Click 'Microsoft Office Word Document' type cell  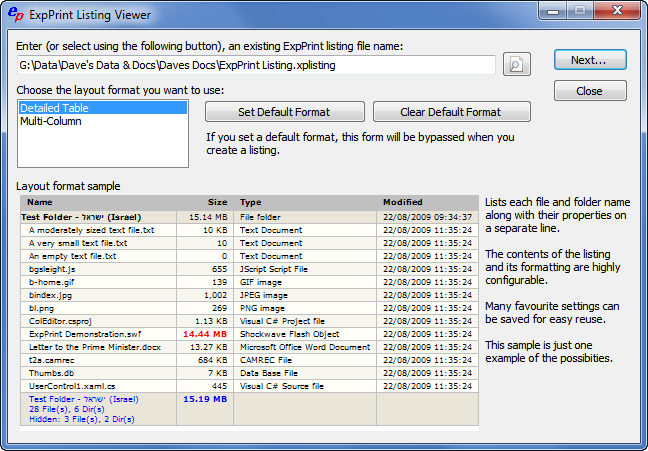pos(305,347)
